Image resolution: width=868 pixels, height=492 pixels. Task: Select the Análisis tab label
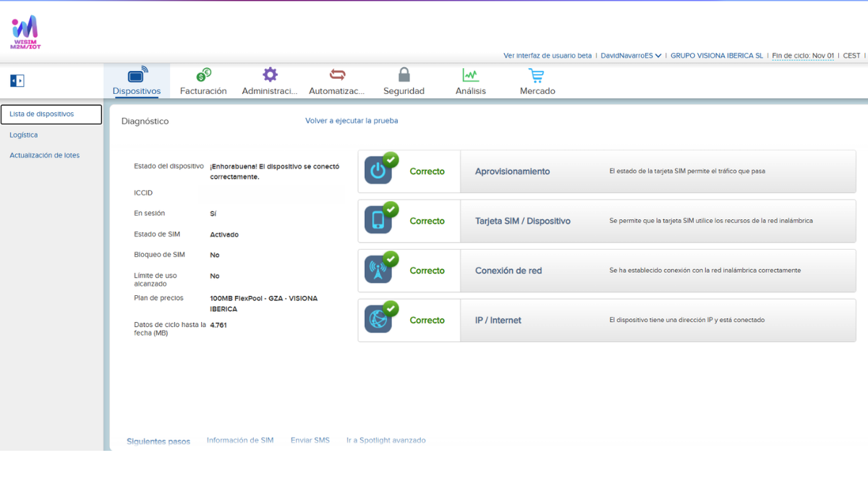tap(471, 91)
